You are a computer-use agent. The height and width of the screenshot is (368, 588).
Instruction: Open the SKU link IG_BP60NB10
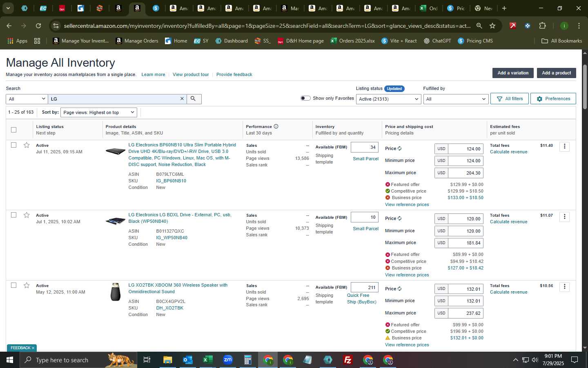(x=171, y=181)
